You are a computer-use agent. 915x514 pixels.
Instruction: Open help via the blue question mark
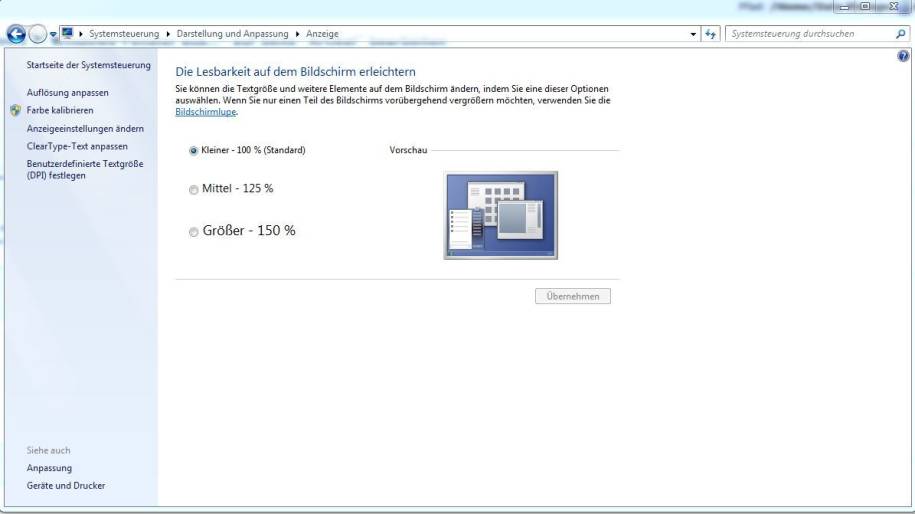click(903, 56)
